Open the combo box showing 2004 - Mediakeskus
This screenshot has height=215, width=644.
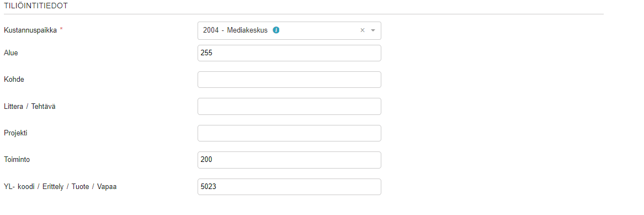pyautogui.click(x=289, y=30)
